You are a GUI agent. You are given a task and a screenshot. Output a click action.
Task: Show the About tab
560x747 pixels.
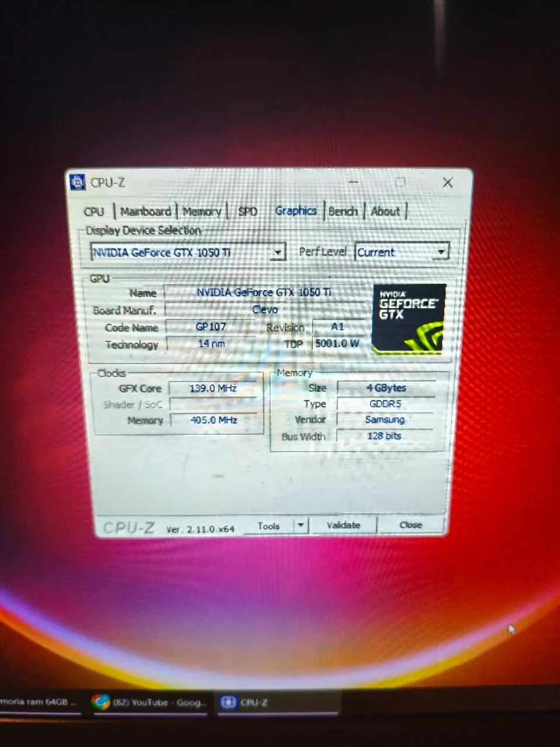pyautogui.click(x=386, y=212)
